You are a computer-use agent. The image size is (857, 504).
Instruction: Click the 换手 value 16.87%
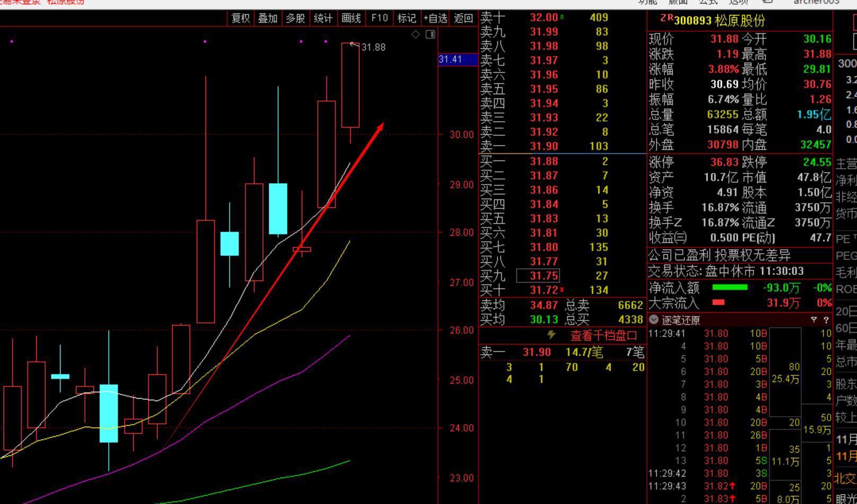point(720,207)
